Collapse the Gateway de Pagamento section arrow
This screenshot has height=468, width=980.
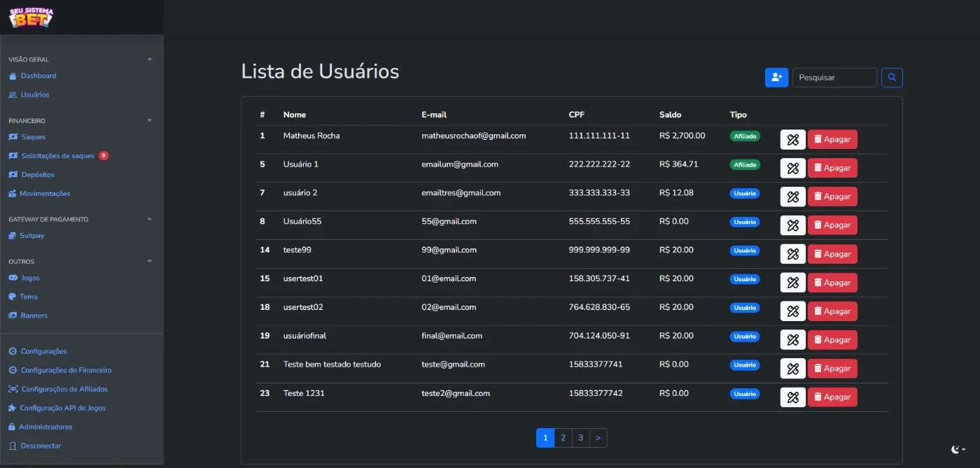pyautogui.click(x=149, y=219)
